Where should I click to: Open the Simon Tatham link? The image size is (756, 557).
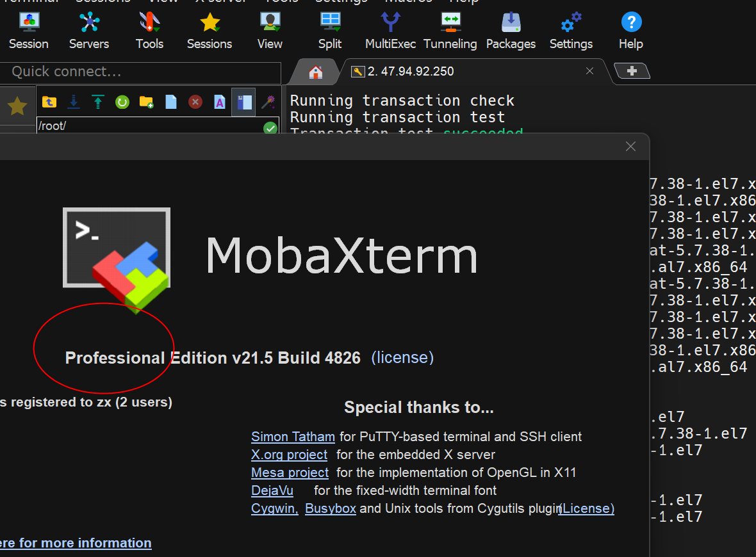coord(293,437)
